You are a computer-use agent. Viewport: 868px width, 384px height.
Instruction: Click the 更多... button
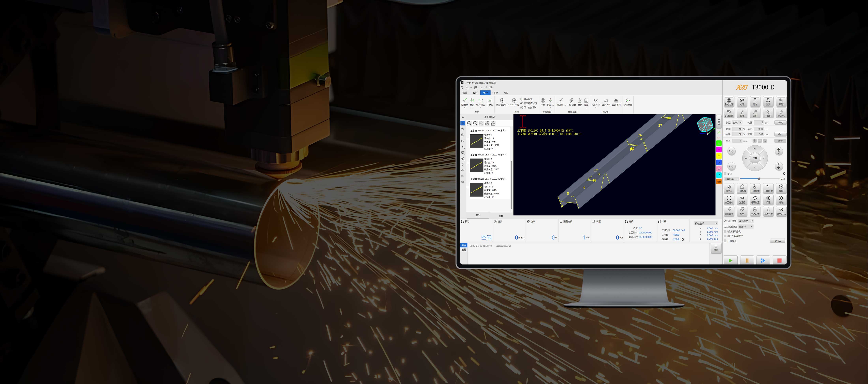click(777, 241)
